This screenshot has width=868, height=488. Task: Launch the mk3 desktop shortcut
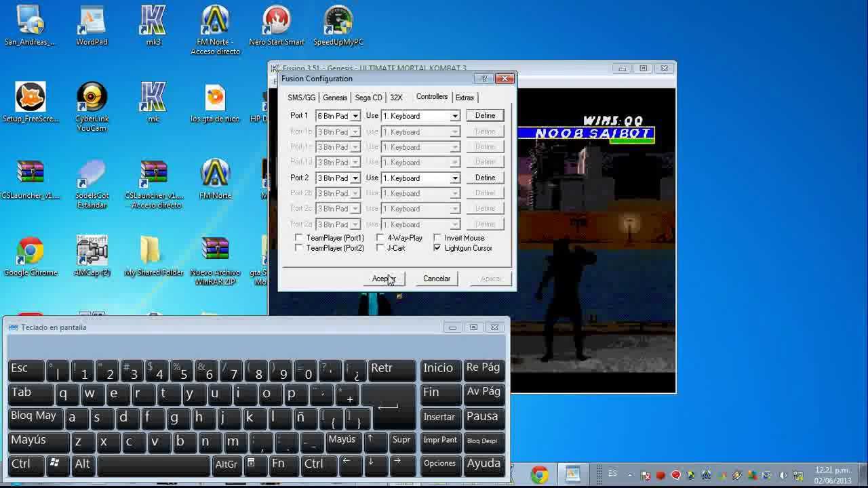tap(153, 26)
